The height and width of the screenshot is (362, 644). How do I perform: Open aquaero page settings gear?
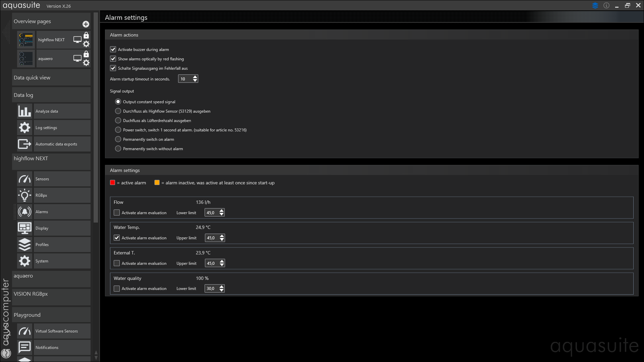(86, 63)
